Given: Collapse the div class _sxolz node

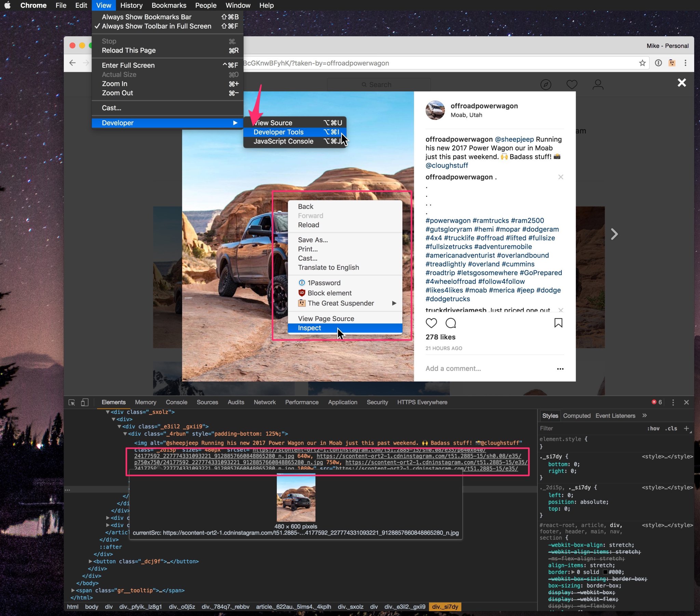Looking at the screenshot, I should 108,412.
